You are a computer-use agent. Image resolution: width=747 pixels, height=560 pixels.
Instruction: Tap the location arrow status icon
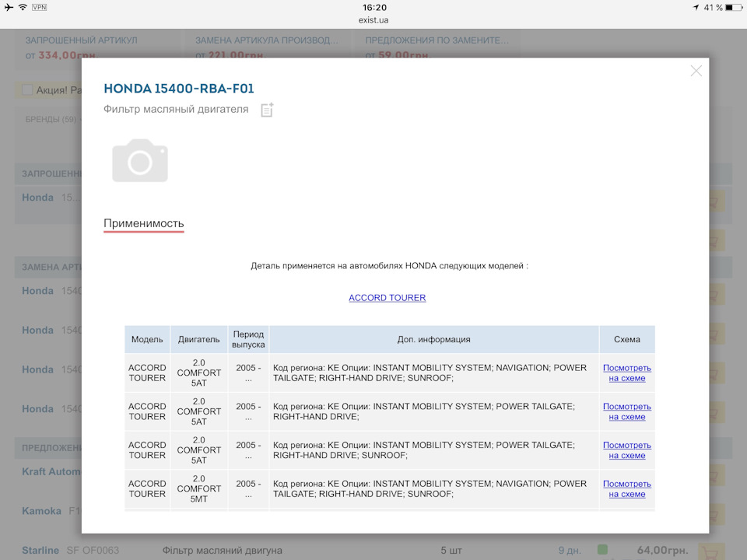pyautogui.click(x=696, y=7)
